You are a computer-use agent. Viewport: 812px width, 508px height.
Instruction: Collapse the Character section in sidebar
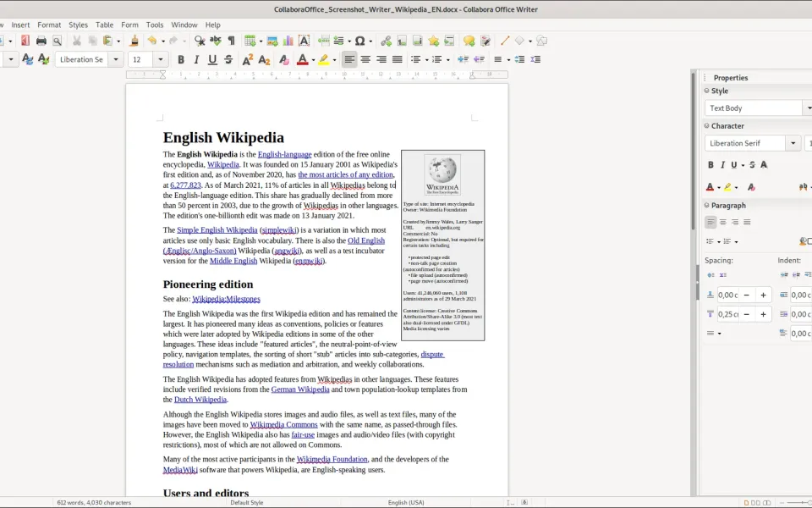pos(707,126)
